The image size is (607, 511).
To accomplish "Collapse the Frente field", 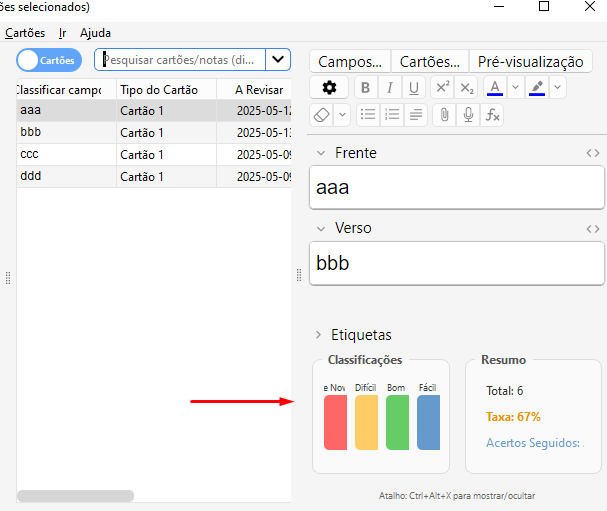I will pyautogui.click(x=320, y=154).
